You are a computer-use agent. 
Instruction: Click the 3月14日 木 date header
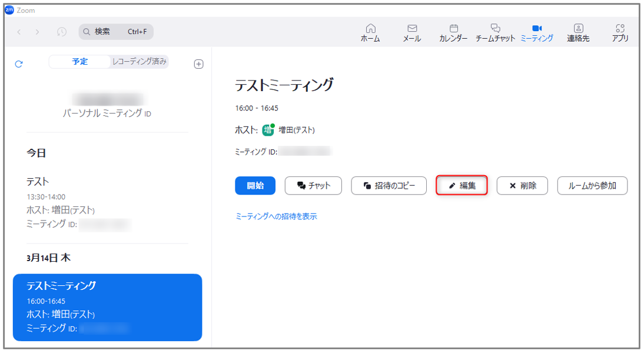click(x=48, y=258)
